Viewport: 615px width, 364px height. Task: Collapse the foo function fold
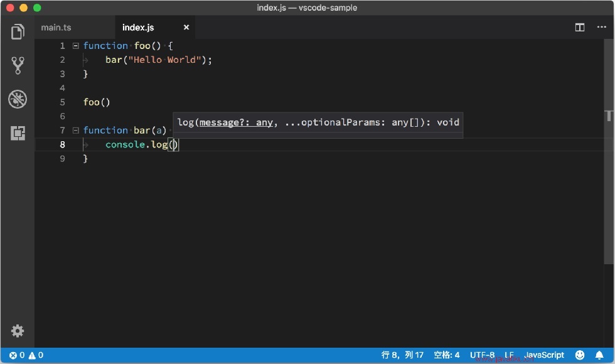(76, 45)
